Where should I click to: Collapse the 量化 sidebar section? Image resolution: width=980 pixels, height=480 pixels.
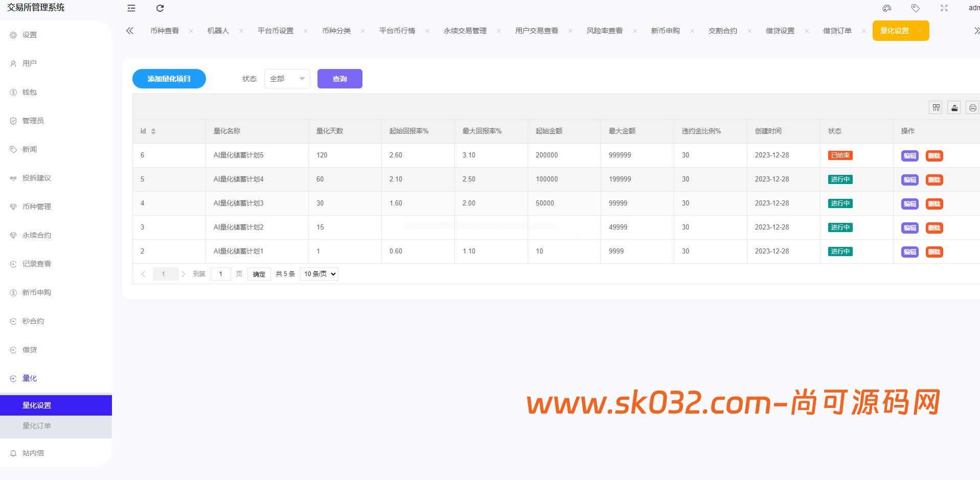tap(29, 378)
